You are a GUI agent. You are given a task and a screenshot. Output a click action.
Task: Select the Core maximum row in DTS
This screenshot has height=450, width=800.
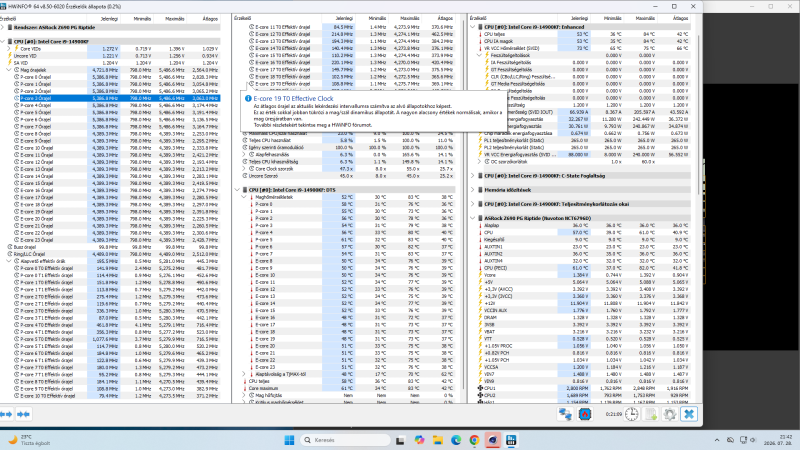[x=345, y=388]
